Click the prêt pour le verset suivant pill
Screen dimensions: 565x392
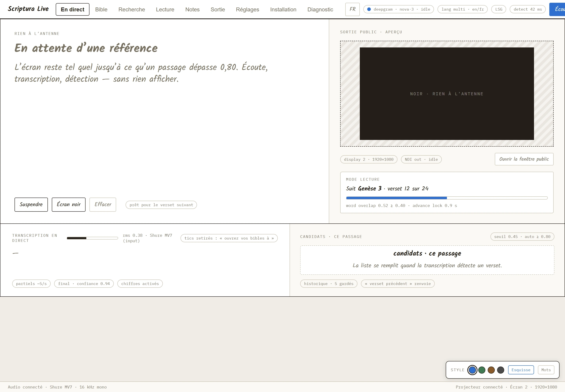click(161, 205)
